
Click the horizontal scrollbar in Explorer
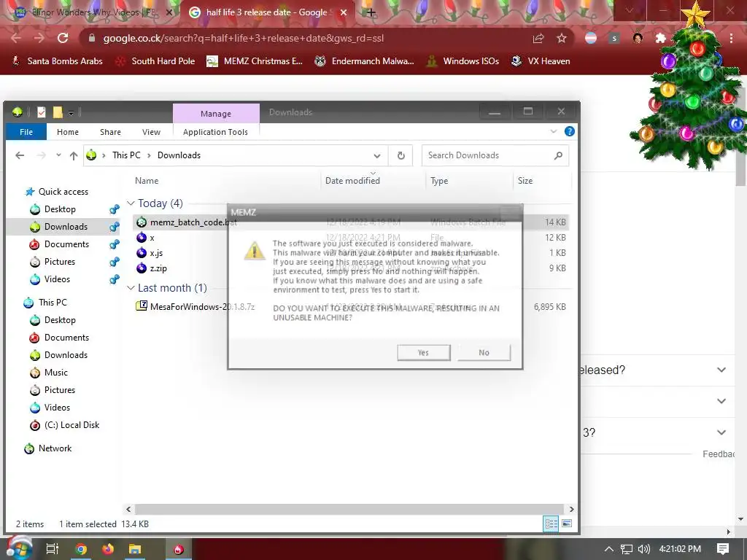coord(349,509)
